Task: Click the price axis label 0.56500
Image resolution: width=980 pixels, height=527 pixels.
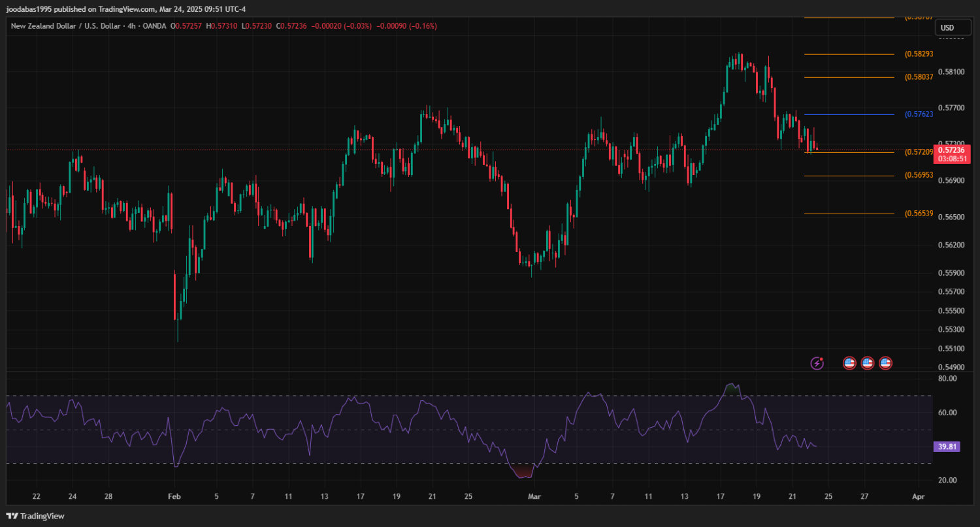Action: point(951,216)
